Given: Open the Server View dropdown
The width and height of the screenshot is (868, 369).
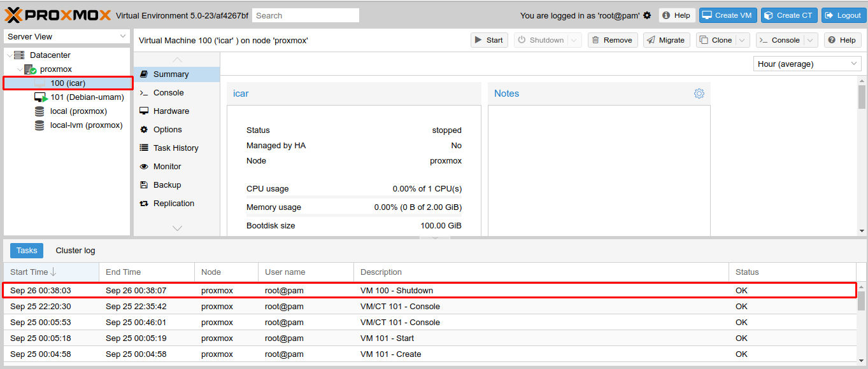Looking at the screenshot, I should coord(67,37).
